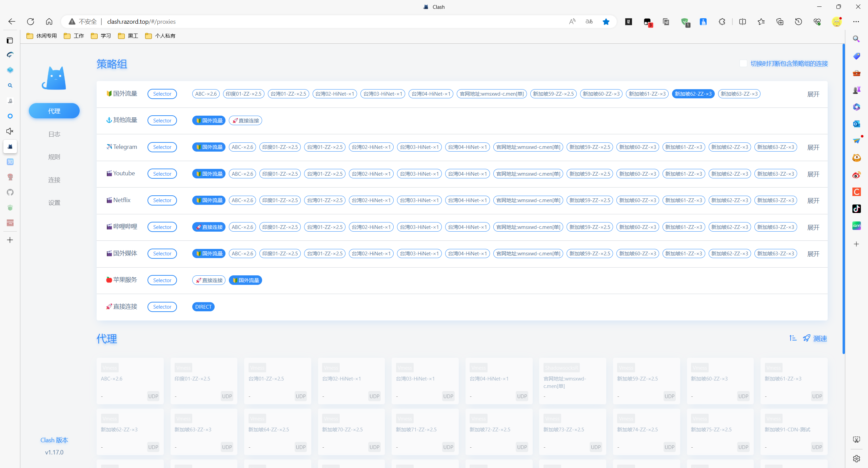Viewport: 868px width, 468px height.
Task: Select ABC-×2.6 in Youtube group
Action: pyautogui.click(x=242, y=174)
